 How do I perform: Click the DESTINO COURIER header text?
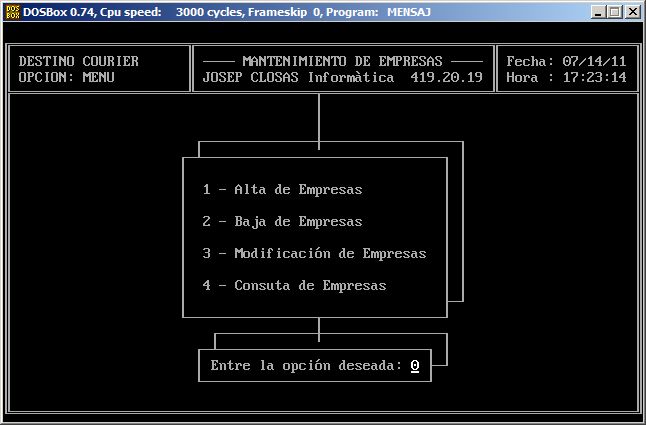pos(79,61)
